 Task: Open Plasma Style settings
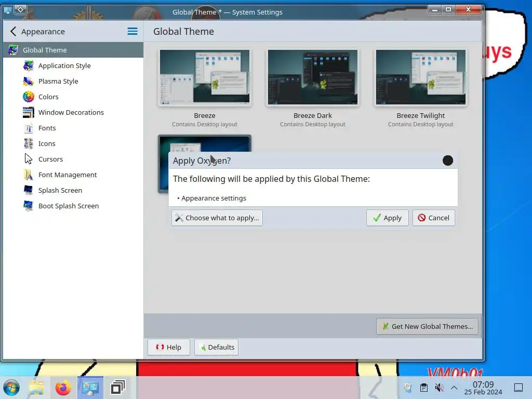point(58,81)
